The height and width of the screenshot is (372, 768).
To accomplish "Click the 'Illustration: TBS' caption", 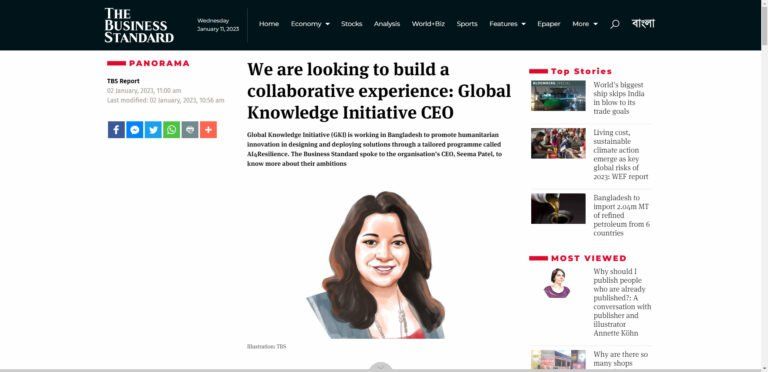I will [x=266, y=347].
